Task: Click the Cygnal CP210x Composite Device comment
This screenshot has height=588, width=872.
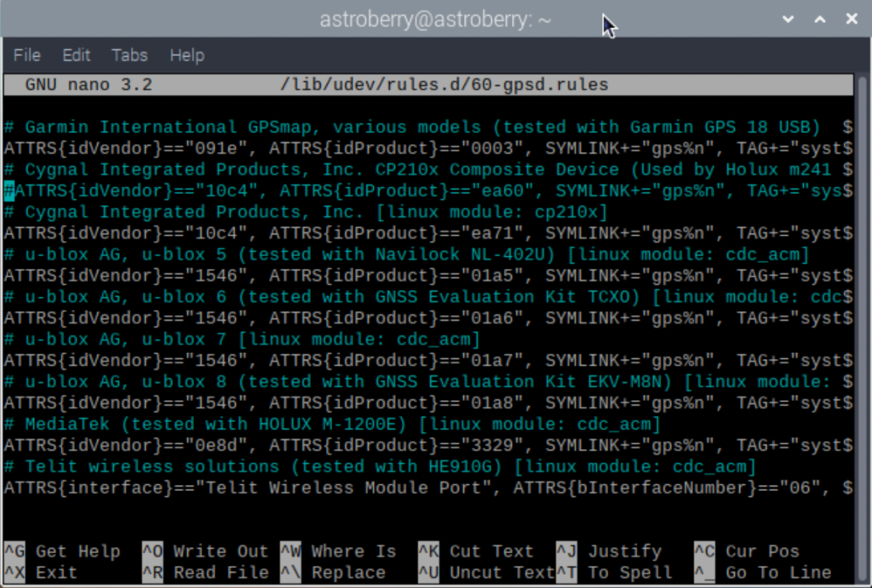Action: (428, 169)
